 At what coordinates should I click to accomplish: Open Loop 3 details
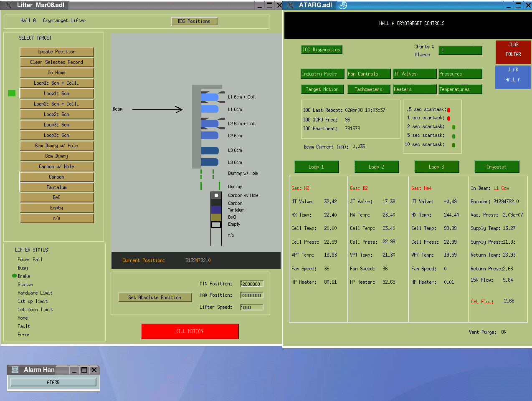437,167
